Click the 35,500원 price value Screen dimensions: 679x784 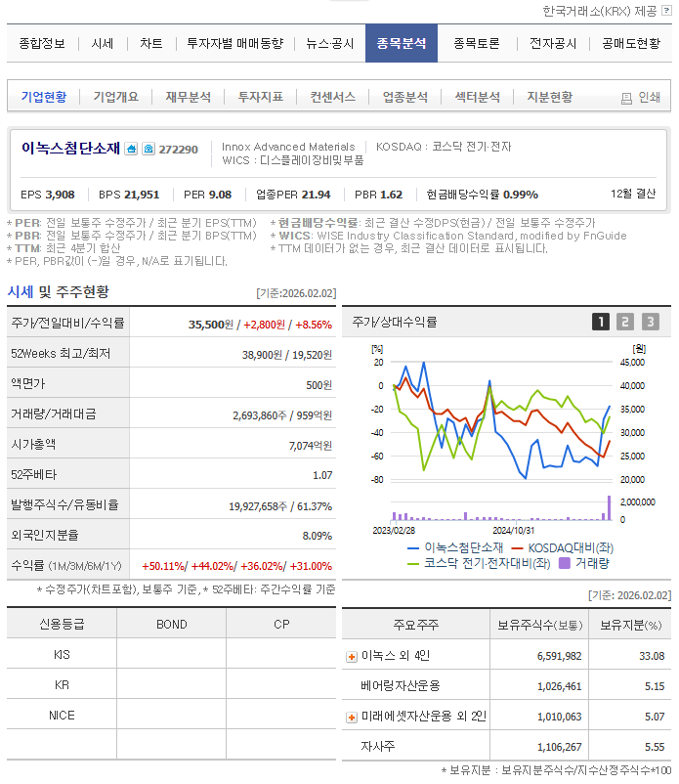210,325
